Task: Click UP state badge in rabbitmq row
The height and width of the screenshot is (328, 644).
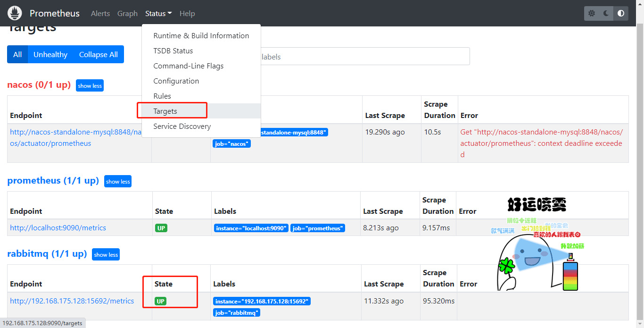Action: click(161, 301)
